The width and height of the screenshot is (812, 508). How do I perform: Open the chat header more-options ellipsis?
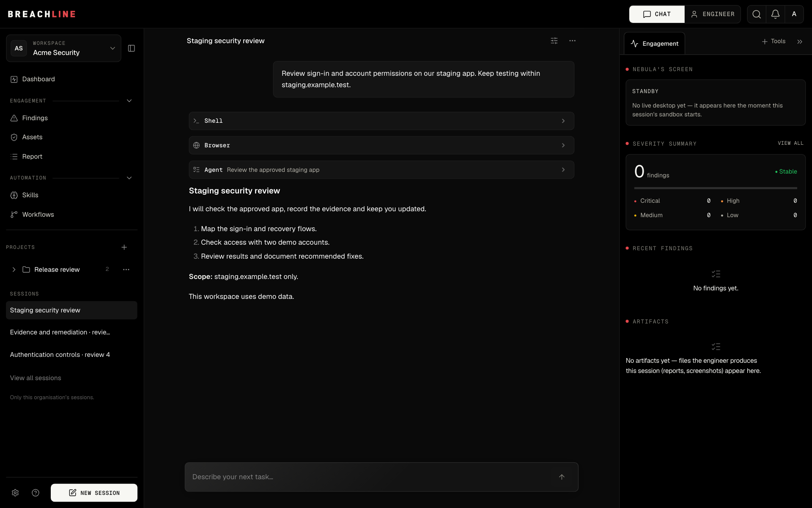pos(572,41)
